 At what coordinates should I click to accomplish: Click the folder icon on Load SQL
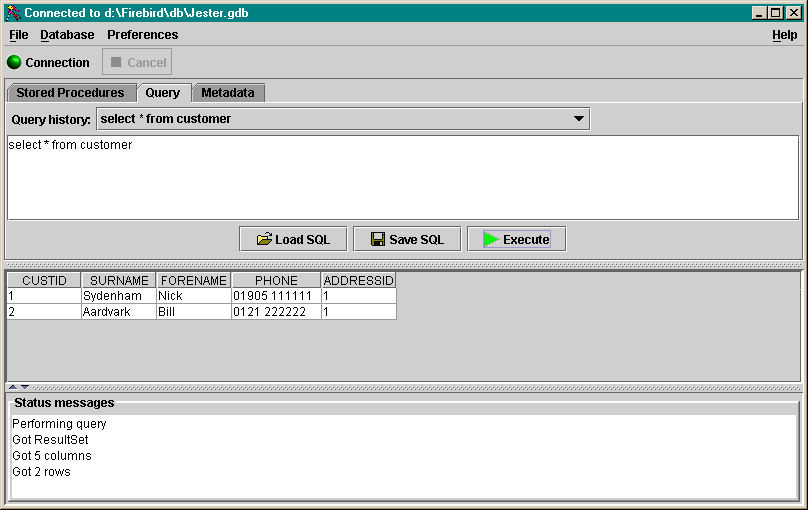pyautogui.click(x=264, y=239)
